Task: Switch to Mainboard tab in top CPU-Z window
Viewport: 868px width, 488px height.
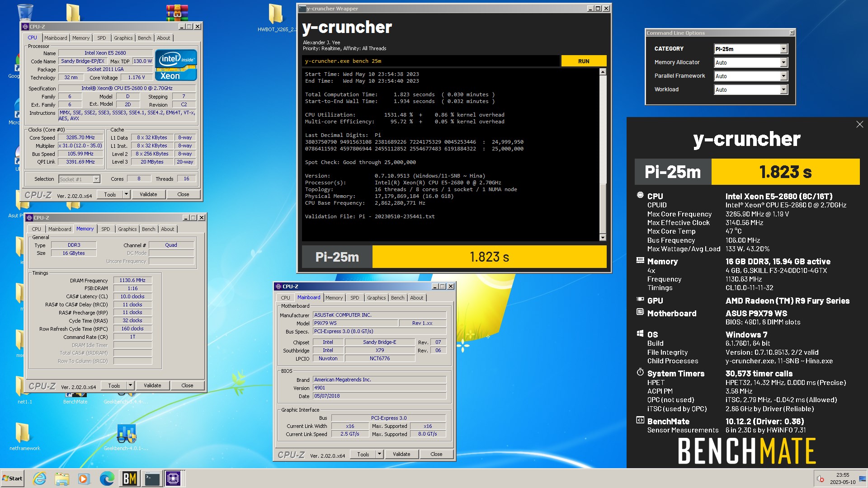Action: 56,38
